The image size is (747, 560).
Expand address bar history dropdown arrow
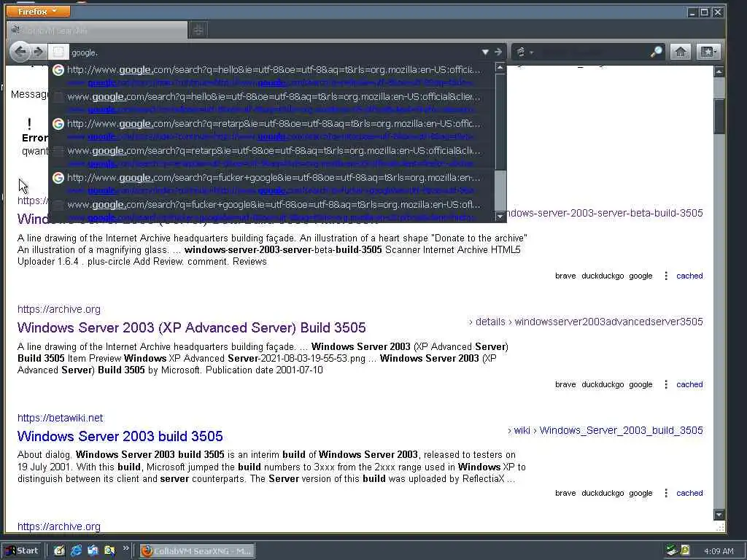point(485,52)
